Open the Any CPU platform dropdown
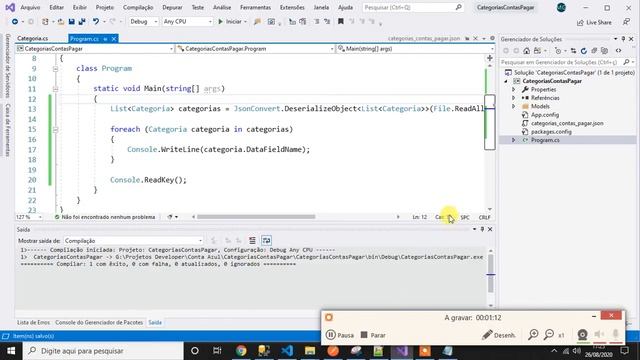Image resolution: width=640 pixels, height=360 pixels. pyautogui.click(x=187, y=22)
